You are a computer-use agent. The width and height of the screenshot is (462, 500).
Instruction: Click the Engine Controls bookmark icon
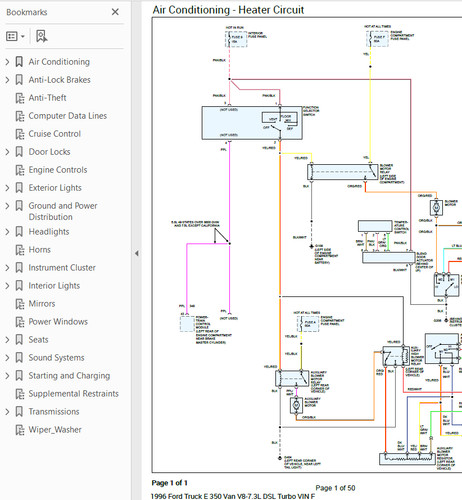[20, 170]
